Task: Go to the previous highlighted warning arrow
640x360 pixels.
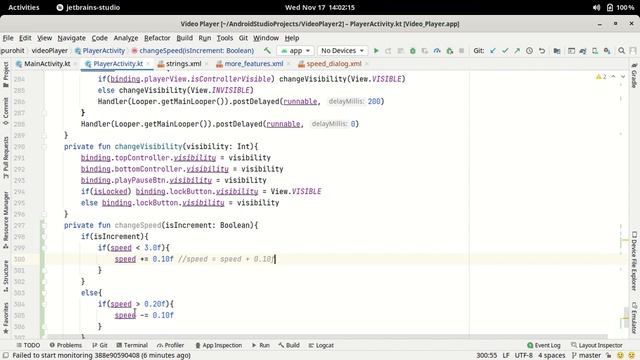Action: (x=613, y=77)
